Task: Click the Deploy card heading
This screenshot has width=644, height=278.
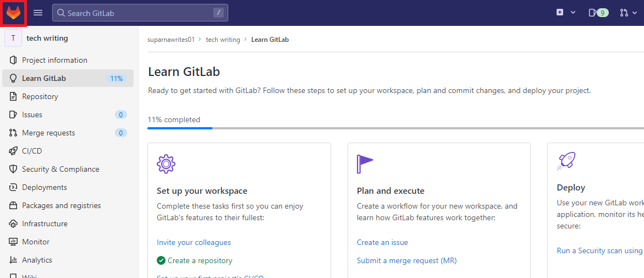Action: click(571, 188)
